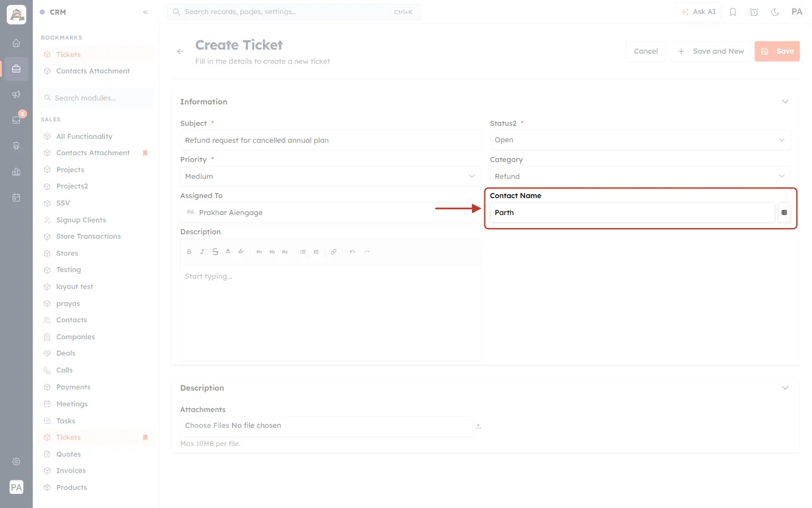Open the settings gear in the left rail
Screen dimensions: 812x508
(16, 462)
